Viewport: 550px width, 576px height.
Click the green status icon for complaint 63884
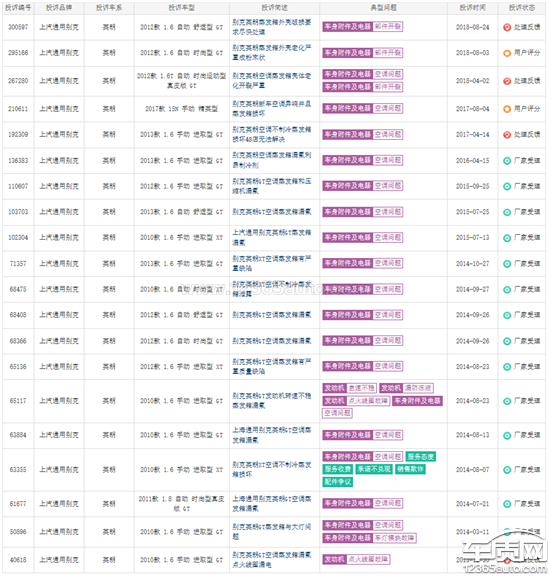click(507, 435)
